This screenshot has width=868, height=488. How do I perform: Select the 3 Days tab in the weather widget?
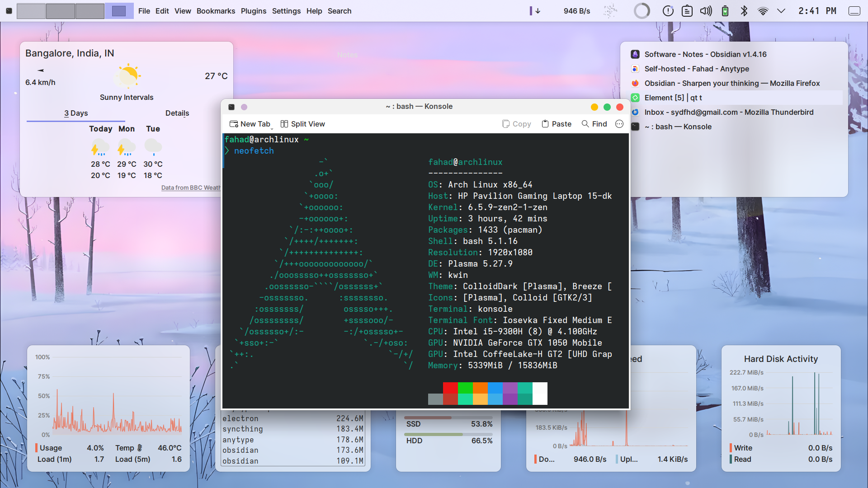76,113
